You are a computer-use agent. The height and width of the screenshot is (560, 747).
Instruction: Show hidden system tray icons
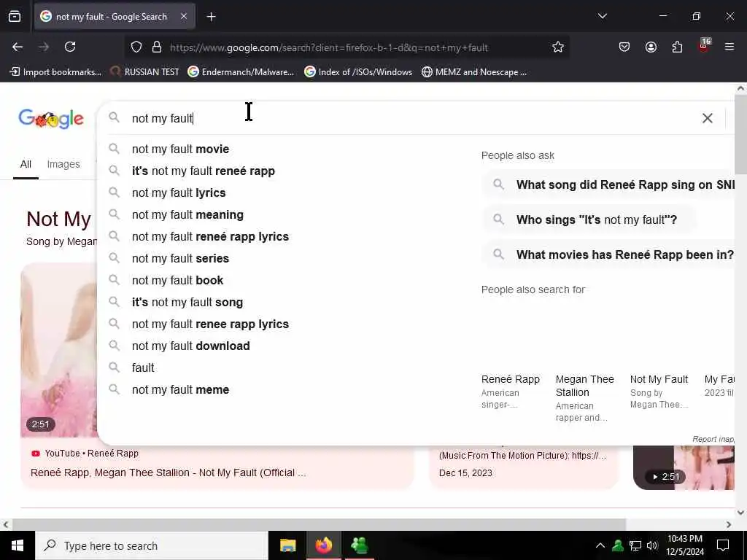click(x=600, y=545)
